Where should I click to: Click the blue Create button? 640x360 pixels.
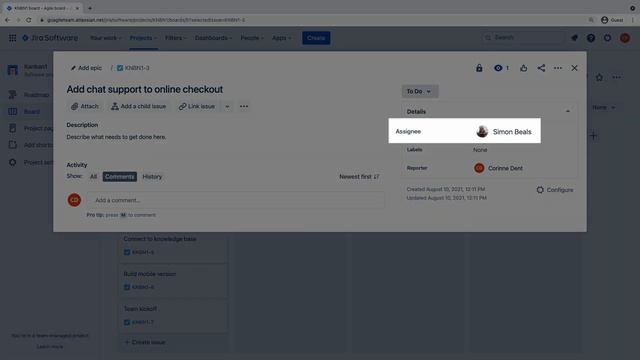click(x=316, y=38)
